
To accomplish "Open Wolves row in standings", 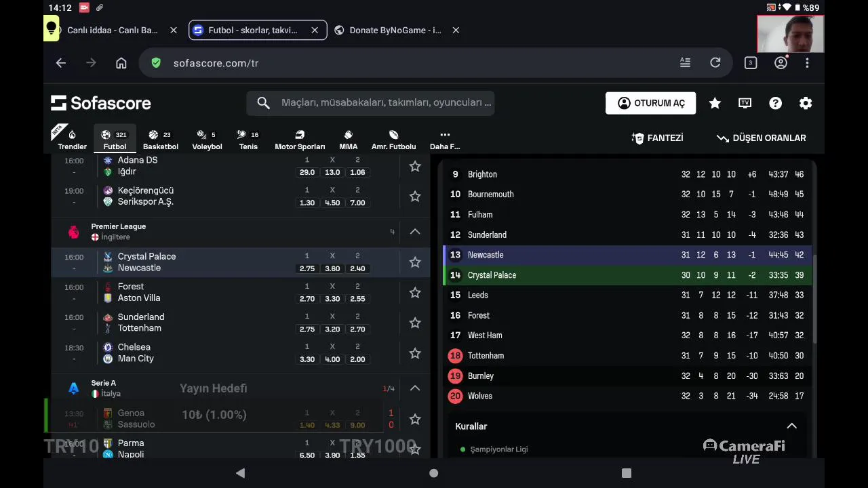I will [627, 396].
